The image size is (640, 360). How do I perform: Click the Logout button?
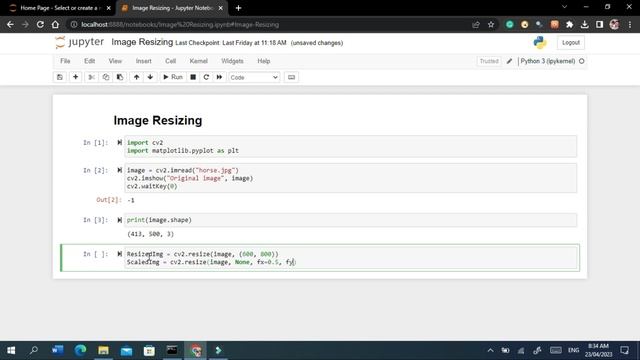[571, 42]
